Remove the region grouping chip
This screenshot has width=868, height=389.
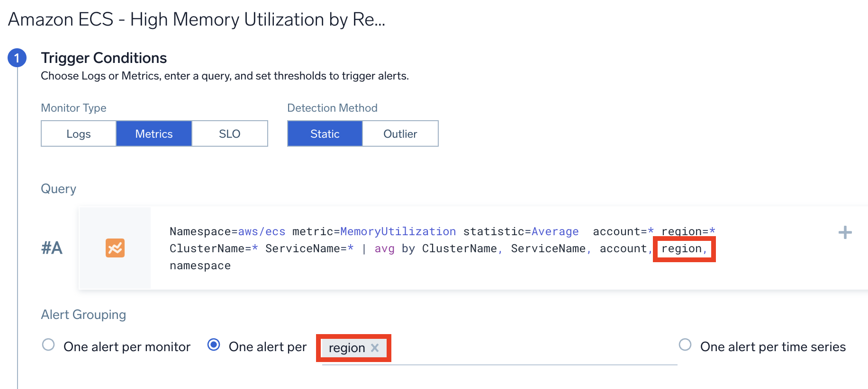(375, 348)
